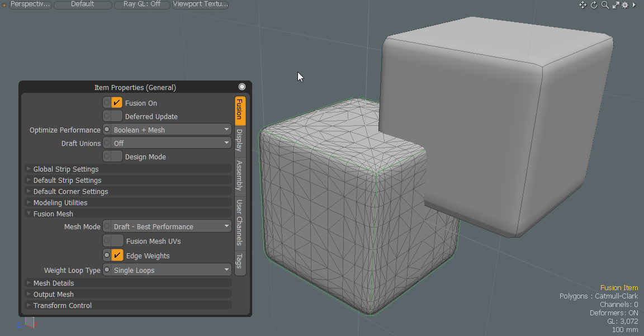
Task: Open viewport settings gear icon
Action: pyautogui.click(x=625, y=4)
